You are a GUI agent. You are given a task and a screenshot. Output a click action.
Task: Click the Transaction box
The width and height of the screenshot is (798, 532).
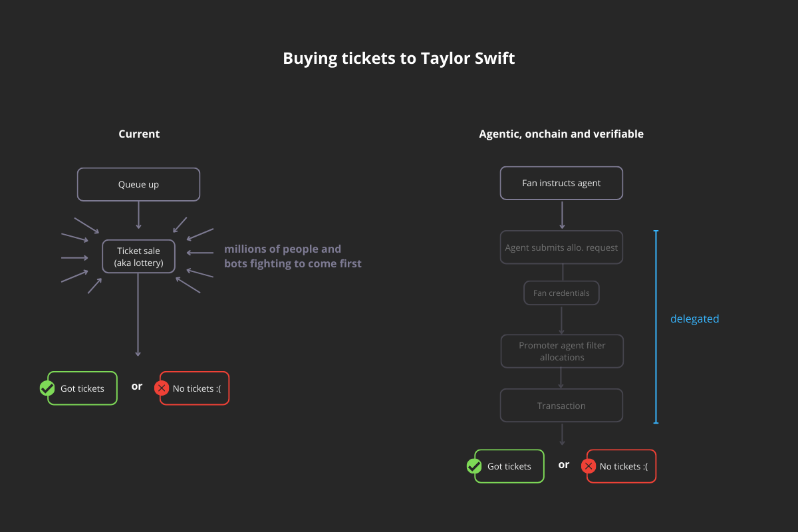(x=561, y=406)
